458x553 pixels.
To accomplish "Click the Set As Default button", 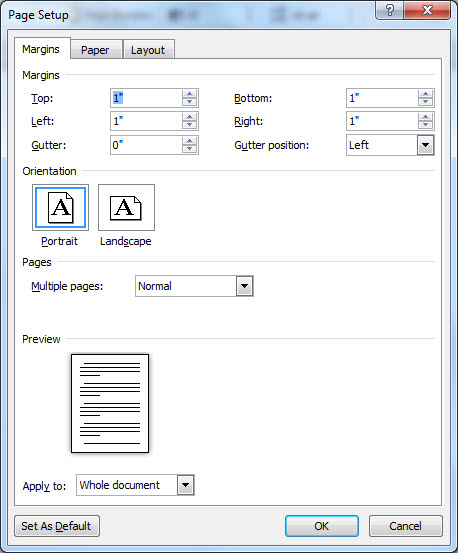I will 57,526.
